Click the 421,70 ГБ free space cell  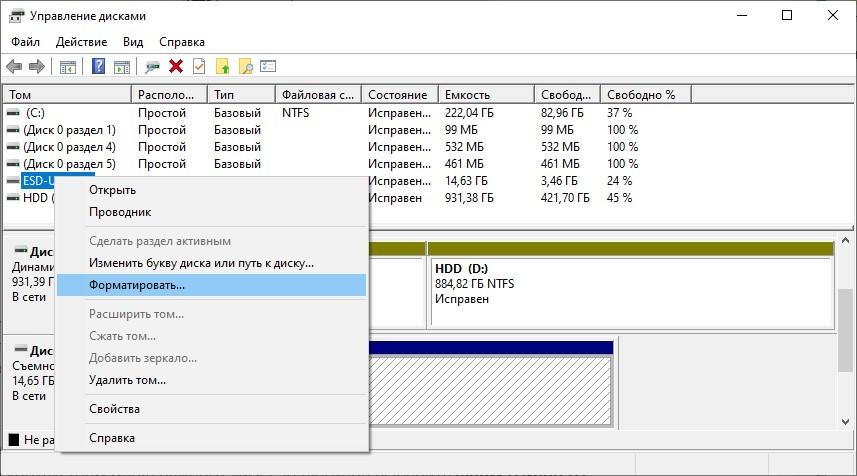pyautogui.click(x=565, y=197)
